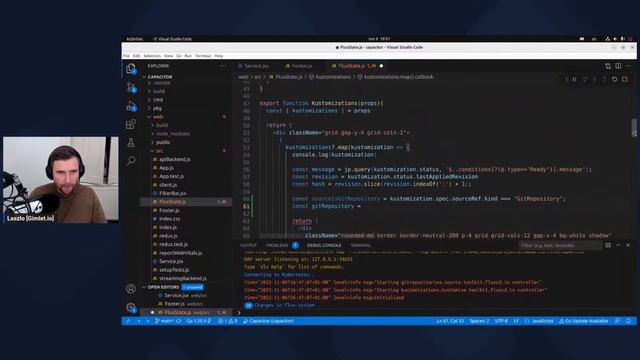Close the bottom panel
The image size is (640, 360).
[628, 245]
